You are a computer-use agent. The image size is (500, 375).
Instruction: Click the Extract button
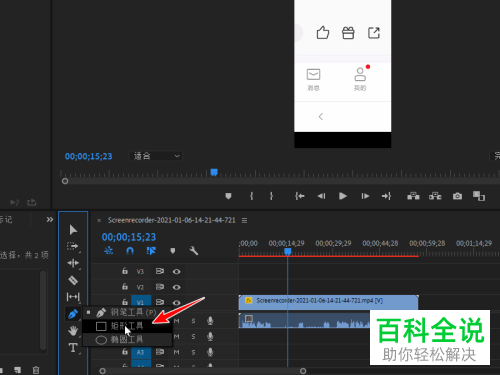[x=435, y=196]
